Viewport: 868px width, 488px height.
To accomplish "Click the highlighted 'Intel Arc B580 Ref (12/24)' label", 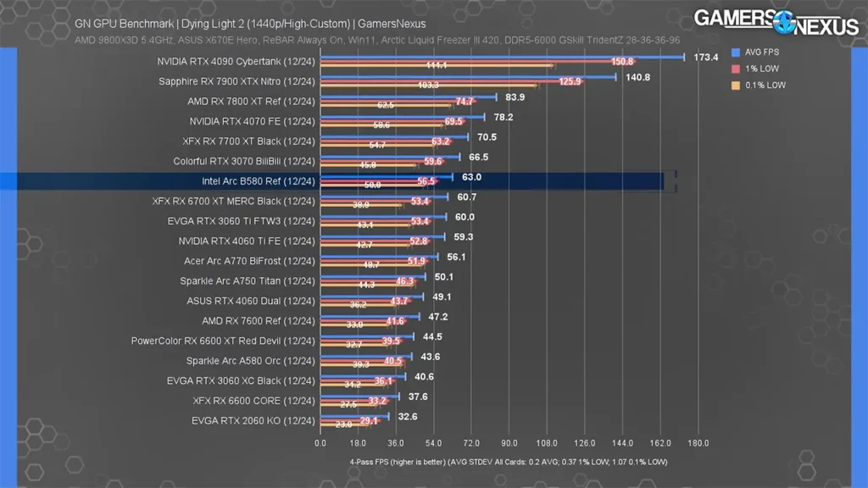I will tap(259, 181).
